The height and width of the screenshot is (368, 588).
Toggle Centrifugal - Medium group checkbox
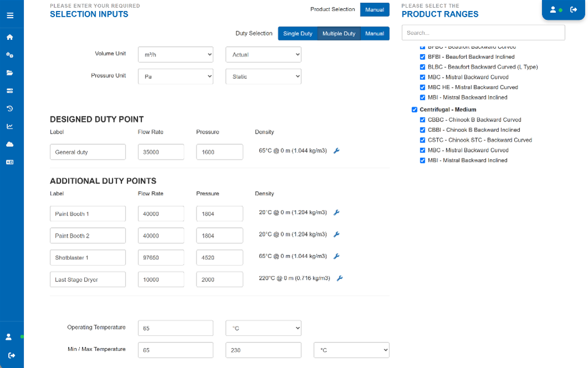[x=414, y=110]
